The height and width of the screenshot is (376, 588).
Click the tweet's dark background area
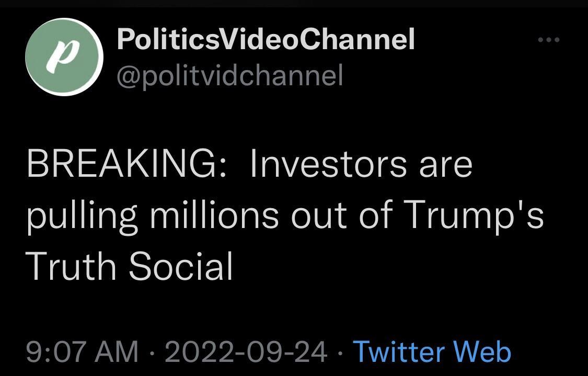pos(293,311)
